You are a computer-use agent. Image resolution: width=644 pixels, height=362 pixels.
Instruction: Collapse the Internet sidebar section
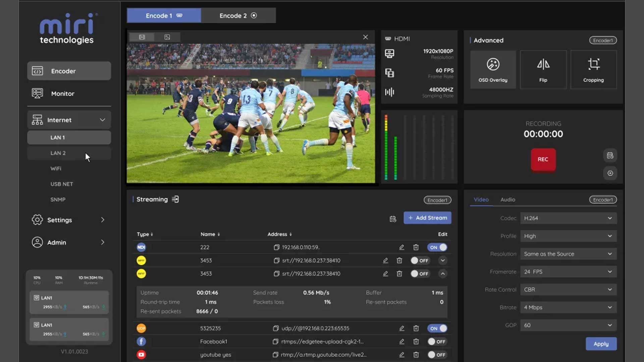[x=102, y=120]
